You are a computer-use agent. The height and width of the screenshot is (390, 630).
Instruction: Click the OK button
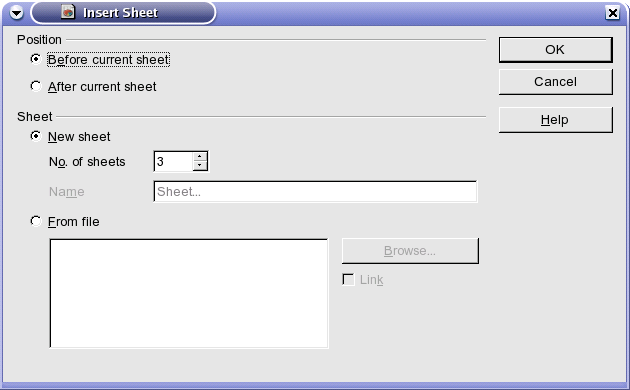[556, 50]
